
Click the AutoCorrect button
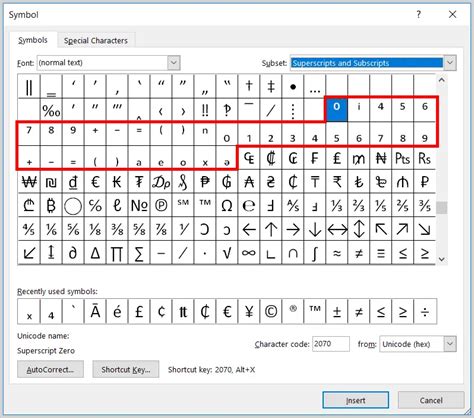50,369
